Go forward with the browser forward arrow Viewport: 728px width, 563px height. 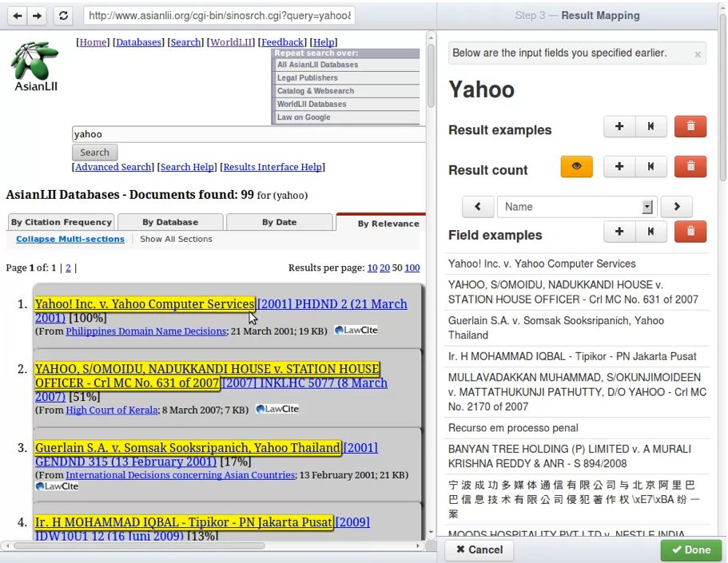37,16
